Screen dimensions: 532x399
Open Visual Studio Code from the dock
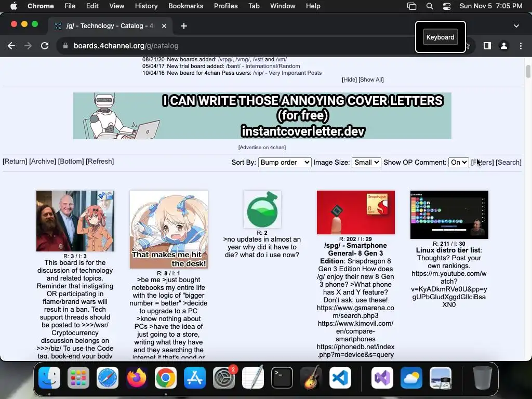tap(340, 378)
